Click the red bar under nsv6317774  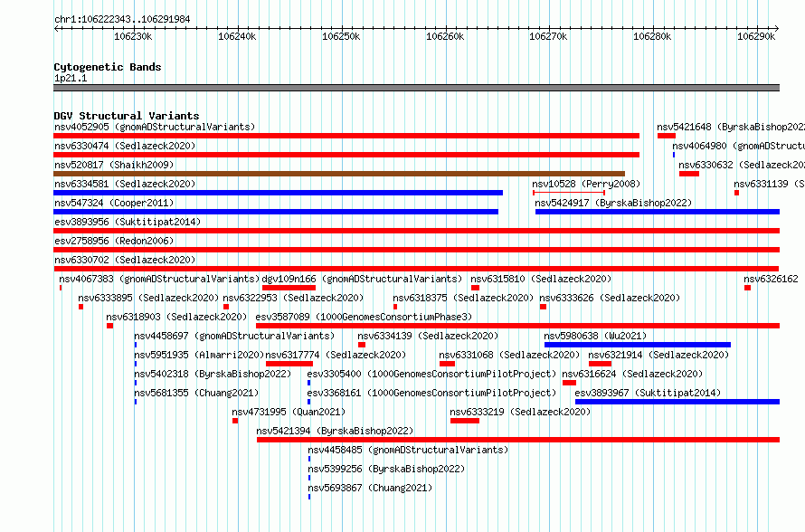289,364
